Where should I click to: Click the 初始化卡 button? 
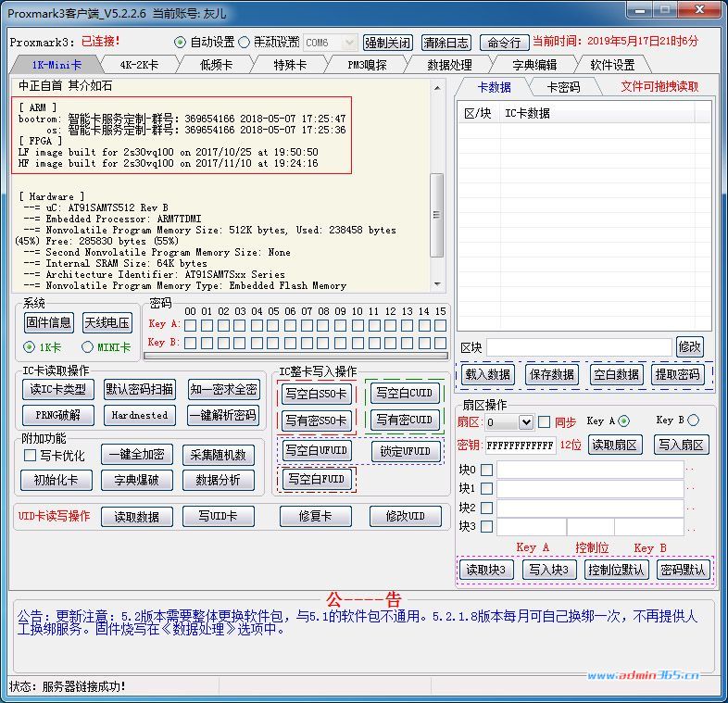56,481
